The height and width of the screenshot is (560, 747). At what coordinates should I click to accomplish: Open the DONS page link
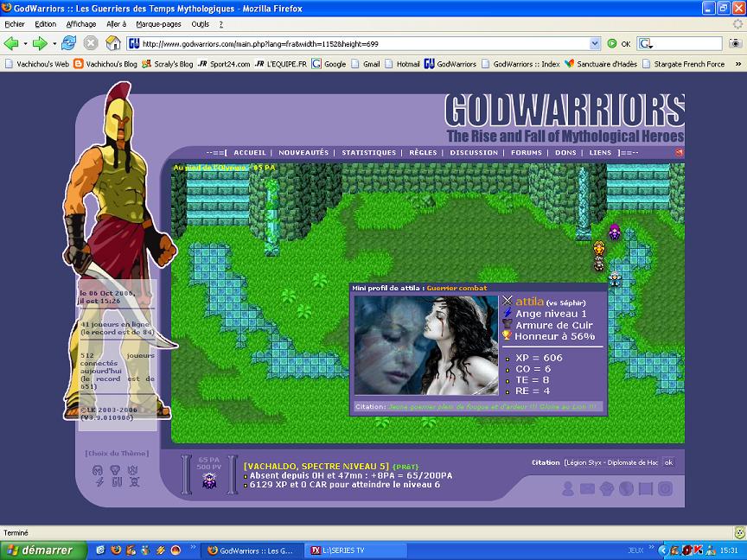pyautogui.click(x=565, y=152)
